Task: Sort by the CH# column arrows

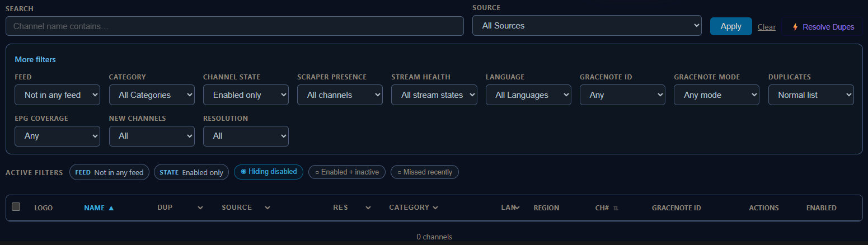Action: (x=616, y=208)
